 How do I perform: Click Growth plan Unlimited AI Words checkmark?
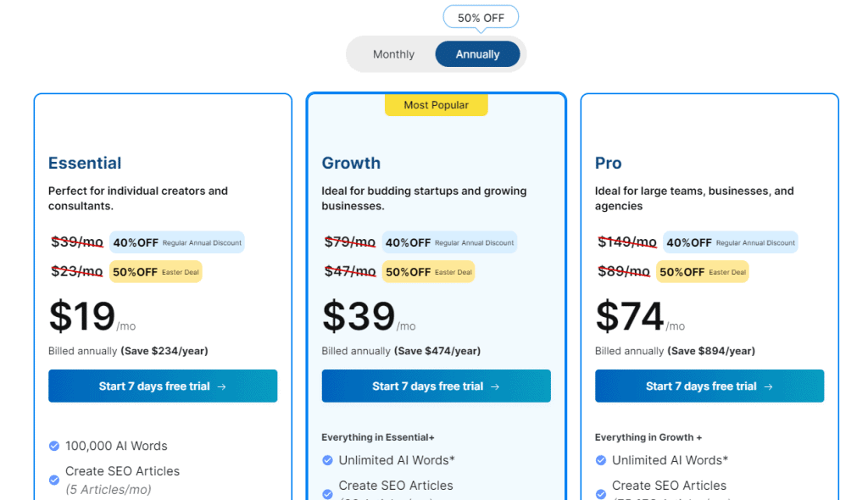coord(328,460)
